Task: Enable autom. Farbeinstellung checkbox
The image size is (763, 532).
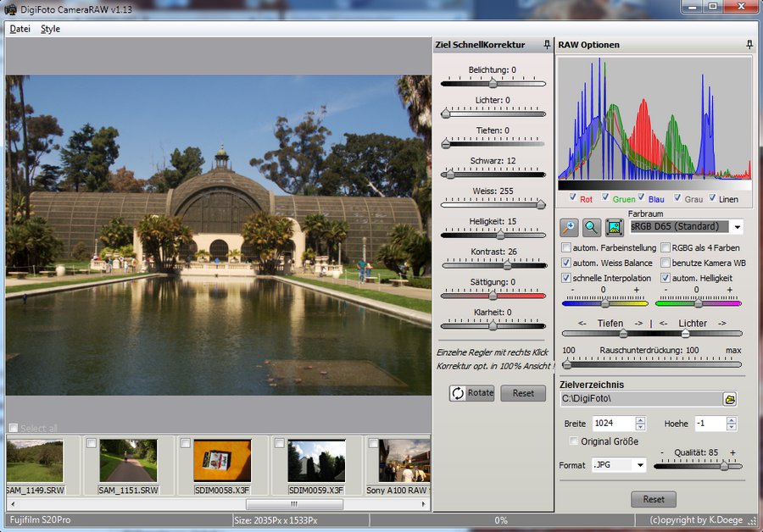Action: point(566,248)
